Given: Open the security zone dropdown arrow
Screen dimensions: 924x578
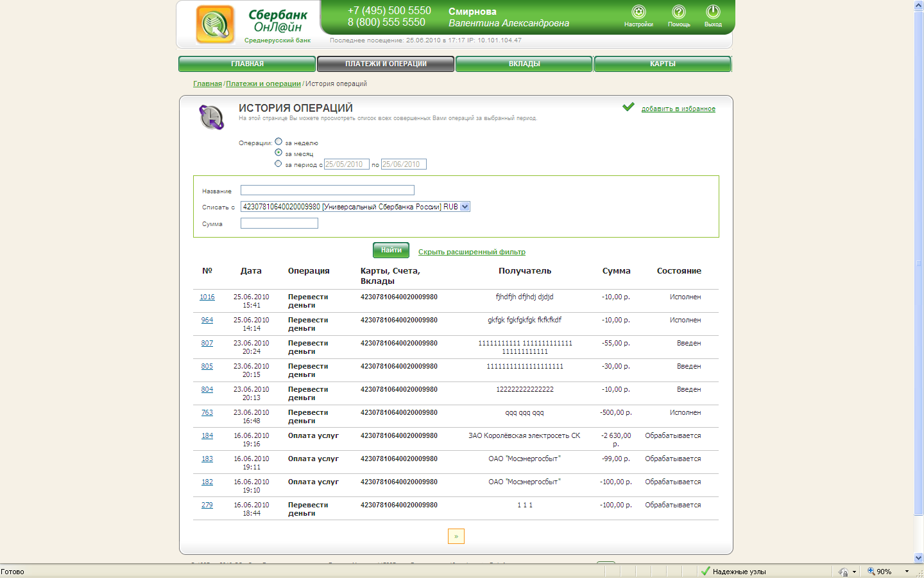Looking at the screenshot, I should click(x=854, y=572).
